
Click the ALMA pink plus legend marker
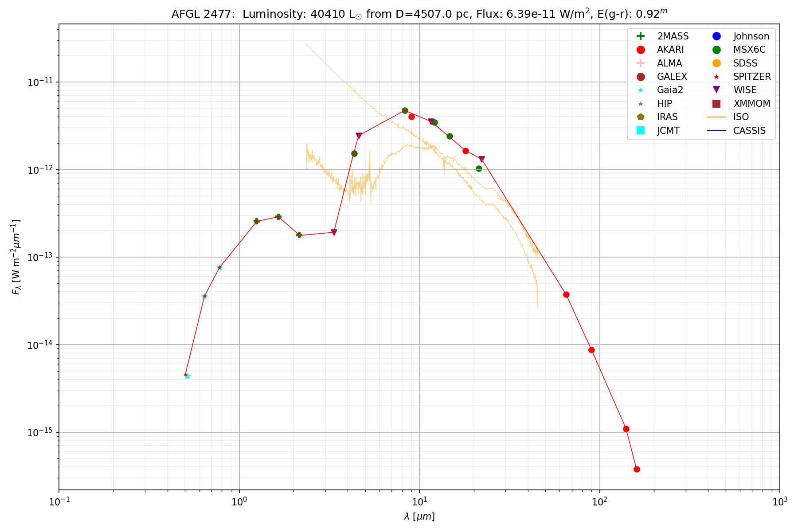tap(640, 63)
